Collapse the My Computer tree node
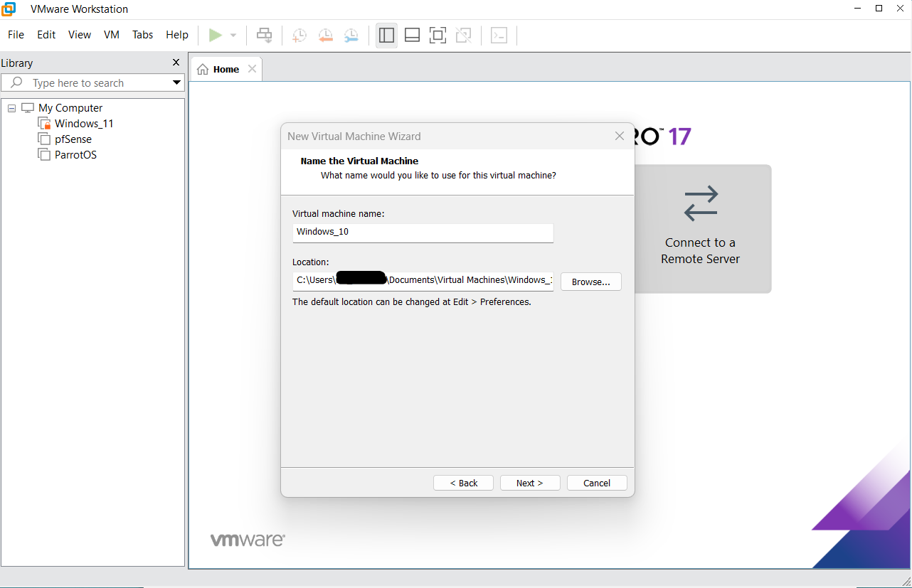912x588 pixels. pyautogui.click(x=11, y=108)
